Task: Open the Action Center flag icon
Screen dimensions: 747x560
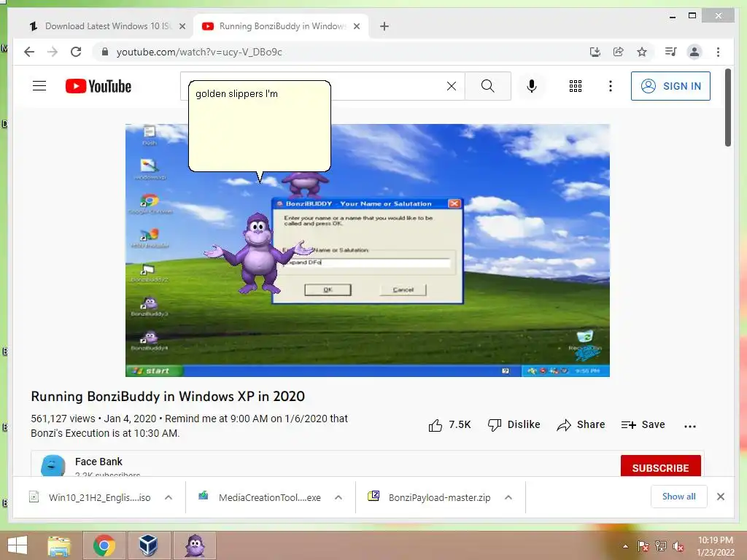Action: (643, 546)
